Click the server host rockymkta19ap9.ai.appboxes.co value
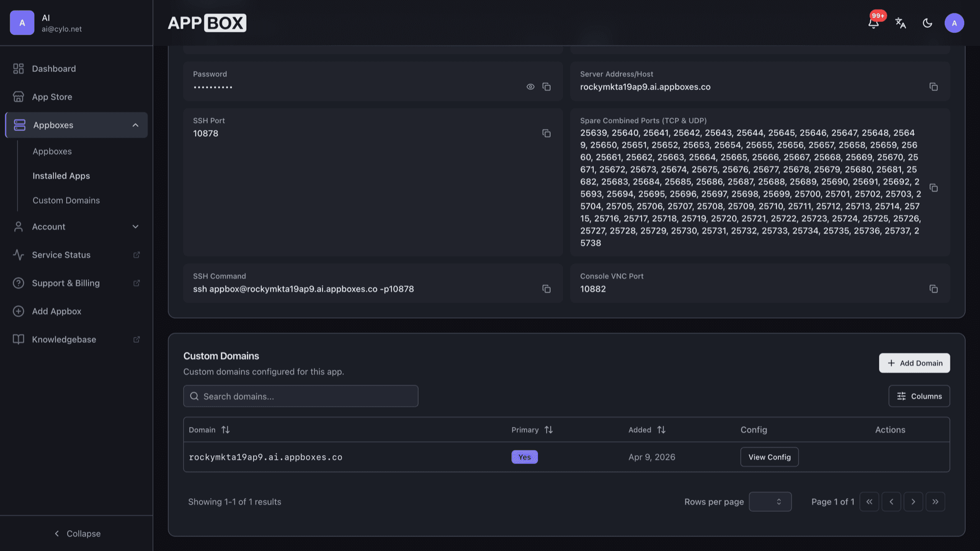Viewport: 980px width, 551px height. pyautogui.click(x=645, y=87)
